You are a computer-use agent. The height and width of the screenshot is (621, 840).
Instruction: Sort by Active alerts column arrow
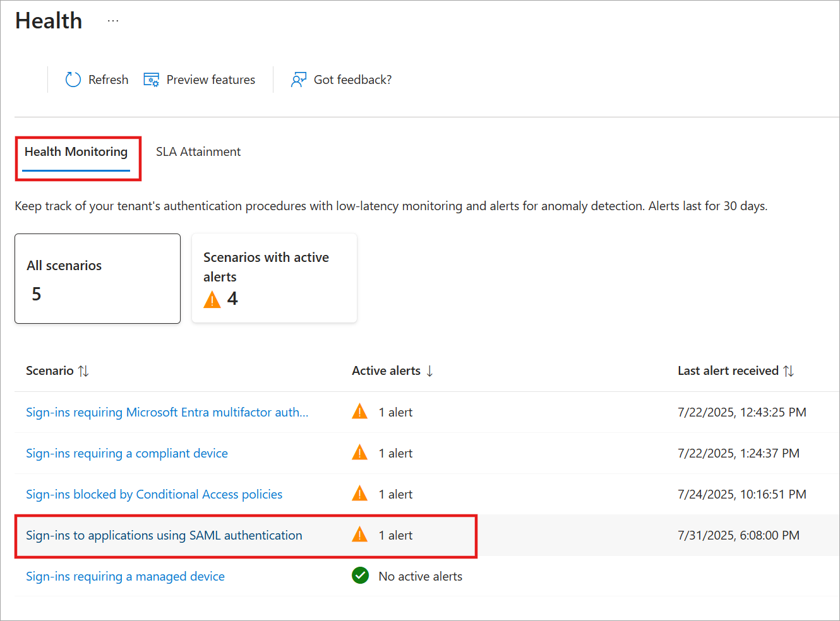coord(429,371)
